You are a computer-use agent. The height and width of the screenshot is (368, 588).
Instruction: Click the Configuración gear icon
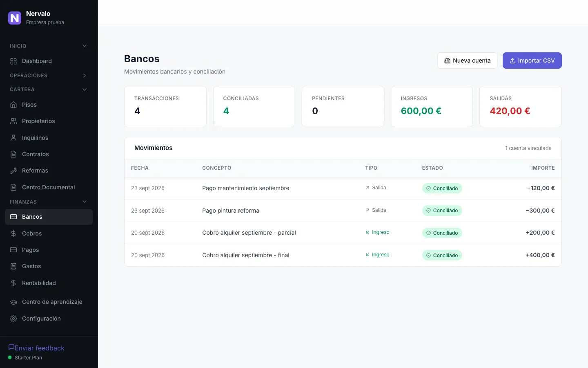coord(13,319)
